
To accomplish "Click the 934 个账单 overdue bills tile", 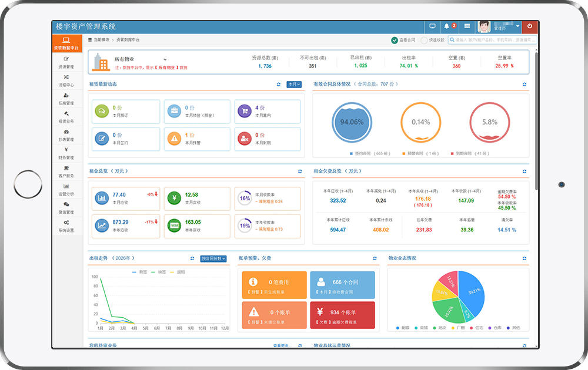I will [x=342, y=315].
